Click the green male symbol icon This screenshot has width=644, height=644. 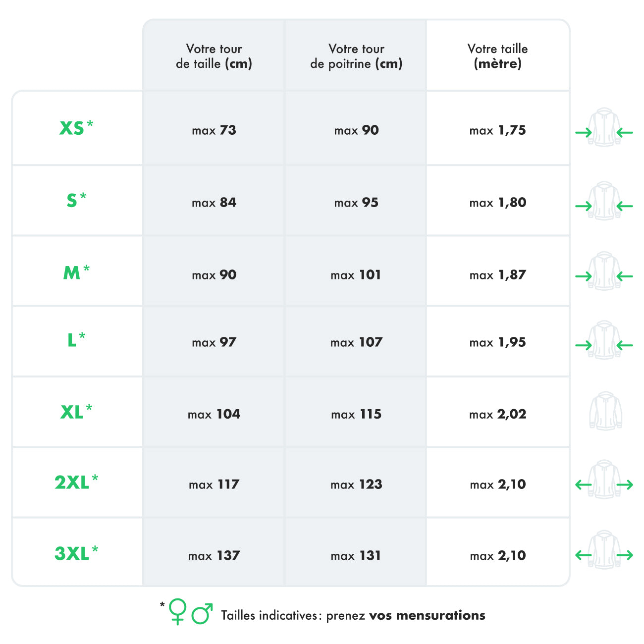pyautogui.click(x=202, y=614)
